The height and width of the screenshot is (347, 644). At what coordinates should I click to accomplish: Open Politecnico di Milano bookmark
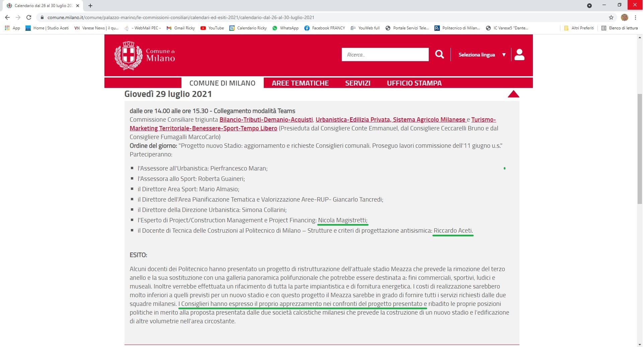click(x=457, y=28)
